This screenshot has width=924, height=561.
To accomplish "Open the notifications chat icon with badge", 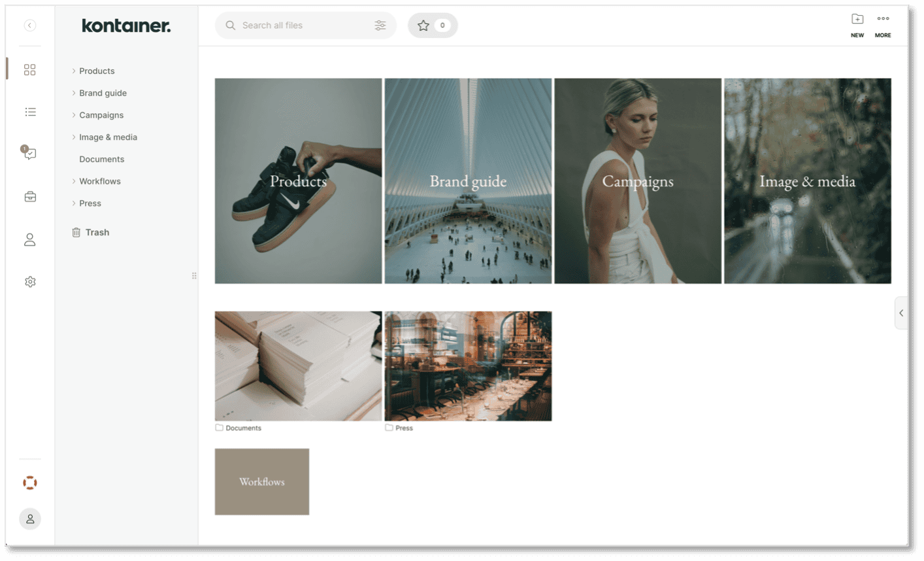I will coord(29,154).
